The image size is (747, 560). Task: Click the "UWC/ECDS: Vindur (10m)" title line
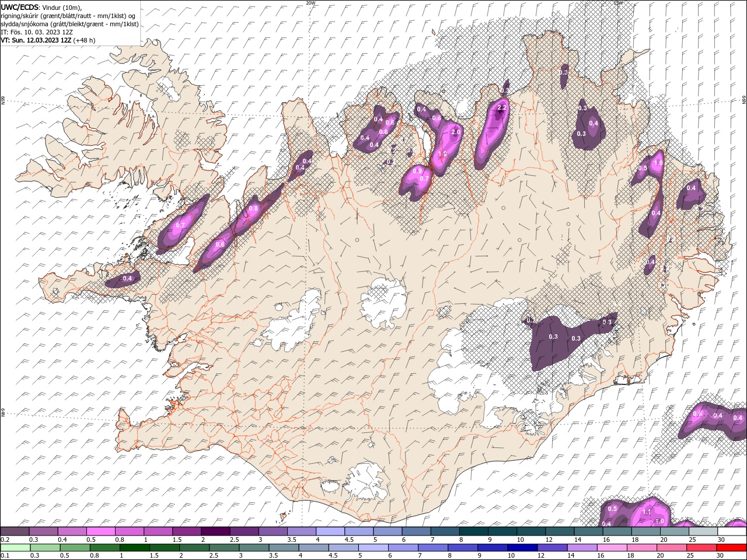pos(41,7)
